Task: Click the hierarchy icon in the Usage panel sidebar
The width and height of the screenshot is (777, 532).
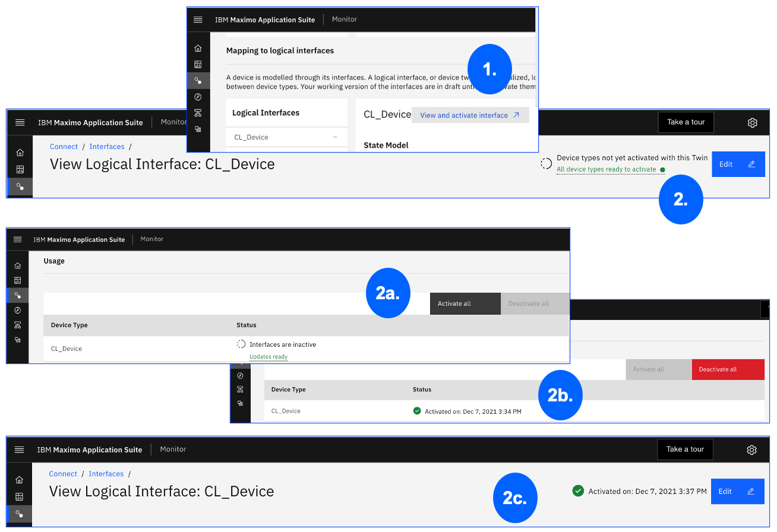Action: [17, 325]
